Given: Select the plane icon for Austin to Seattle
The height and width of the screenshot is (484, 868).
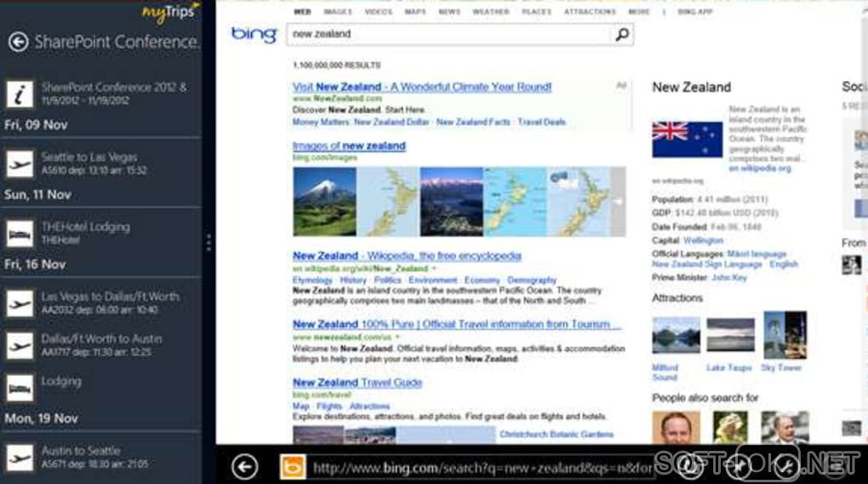Looking at the screenshot, I should [x=20, y=458].
